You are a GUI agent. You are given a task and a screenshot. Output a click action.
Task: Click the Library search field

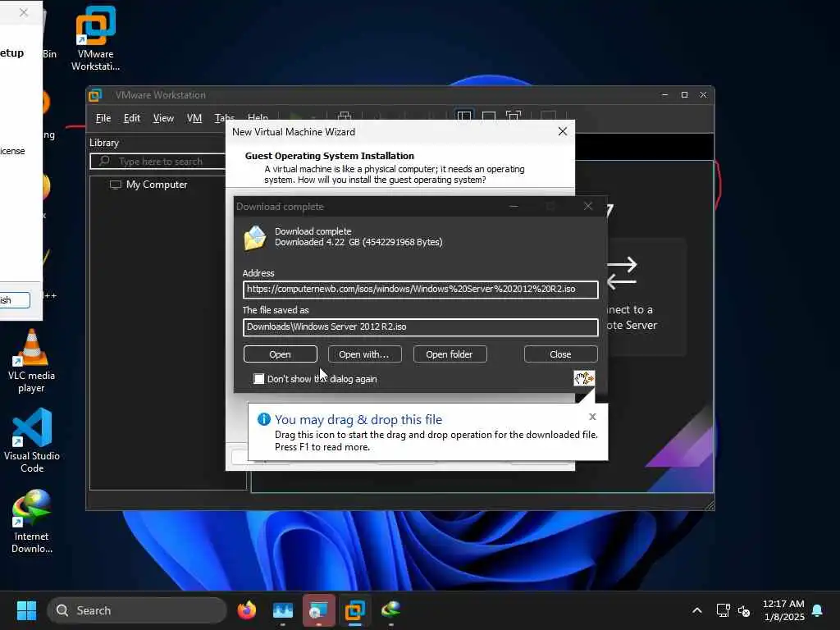[x=157, y=162]
